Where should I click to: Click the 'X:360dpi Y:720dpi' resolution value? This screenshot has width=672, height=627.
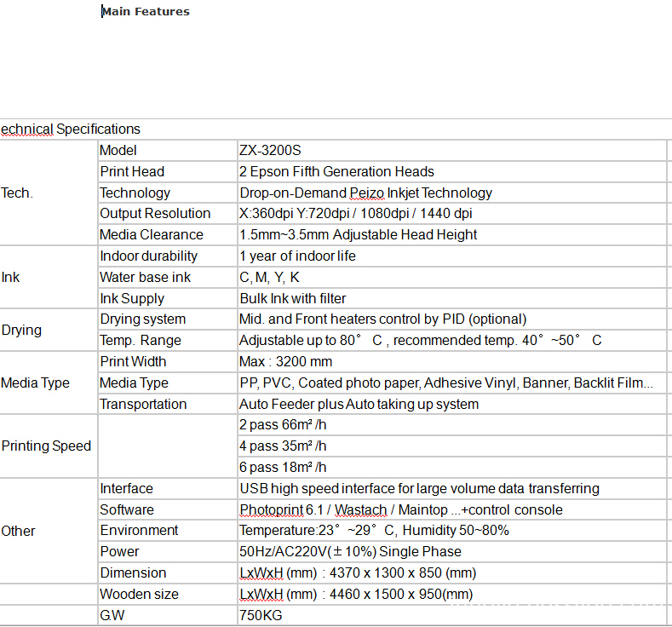294,214
